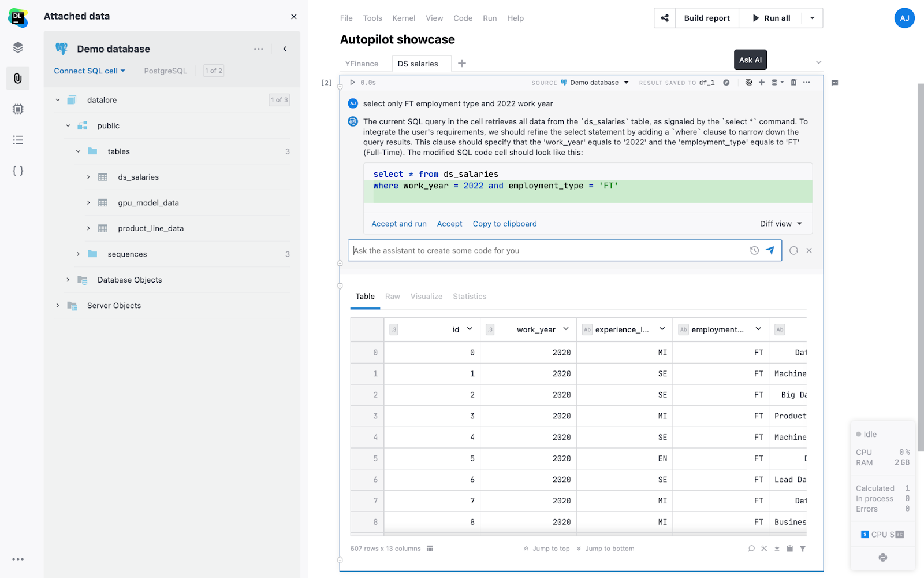Open the Diff view dropdown
This screenshot has height=578, width=924.
[781, 224]
